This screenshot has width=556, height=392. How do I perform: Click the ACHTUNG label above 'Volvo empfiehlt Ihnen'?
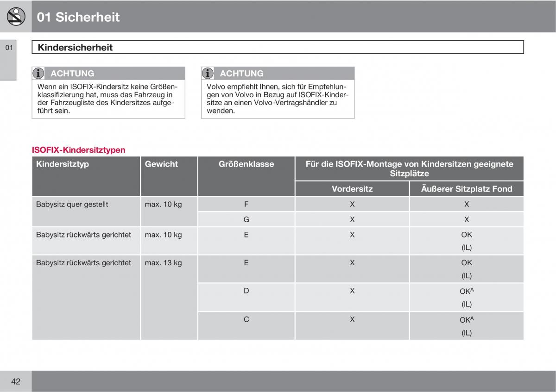(x=241, y=73)
